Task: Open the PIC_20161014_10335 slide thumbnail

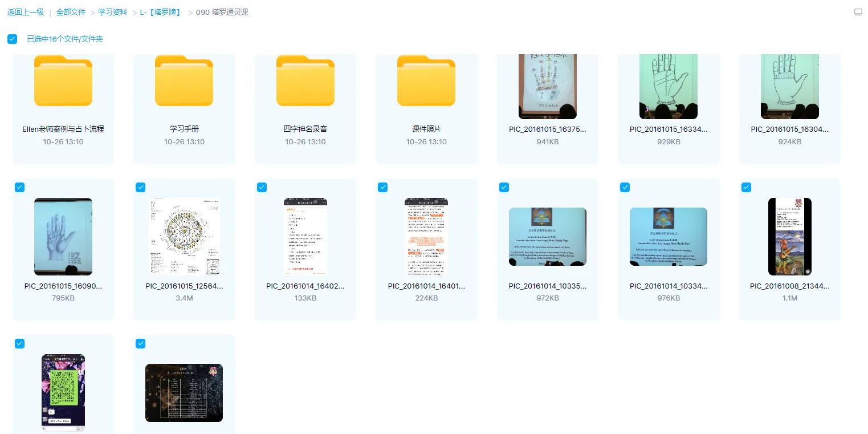Action: 547,237
